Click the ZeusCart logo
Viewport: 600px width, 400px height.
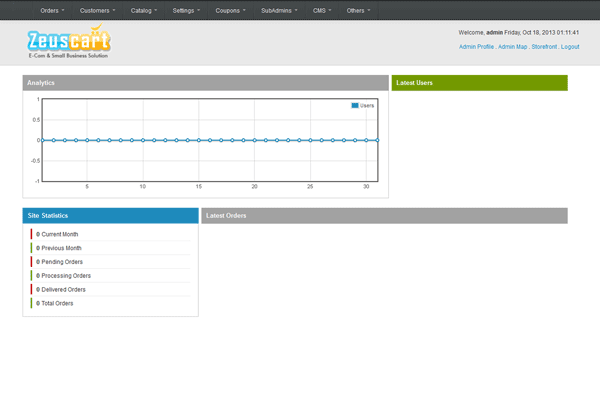pos(69,44)
